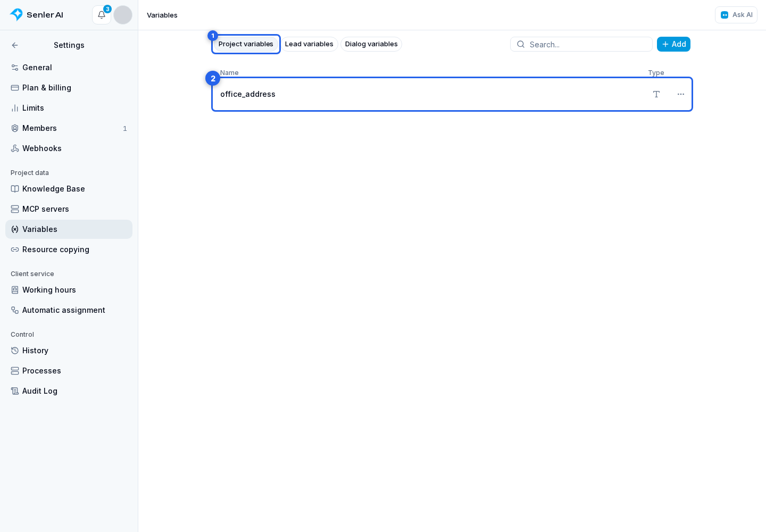
Task: Open the Processes section
Action: [69, 371]
